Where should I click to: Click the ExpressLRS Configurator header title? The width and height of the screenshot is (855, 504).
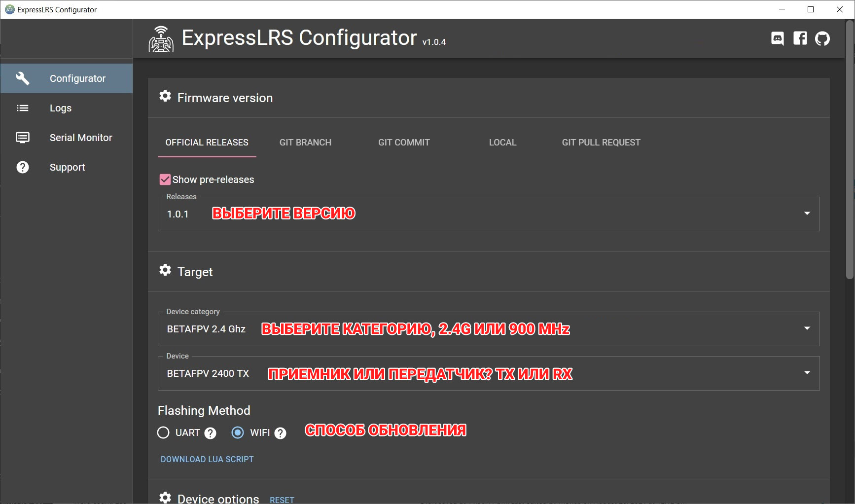[x=299, y=38]
